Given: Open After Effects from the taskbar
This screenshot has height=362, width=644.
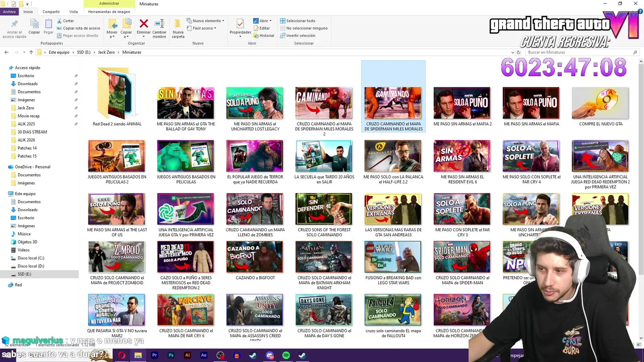Looking at the screenshot, I should pos(204,355).
